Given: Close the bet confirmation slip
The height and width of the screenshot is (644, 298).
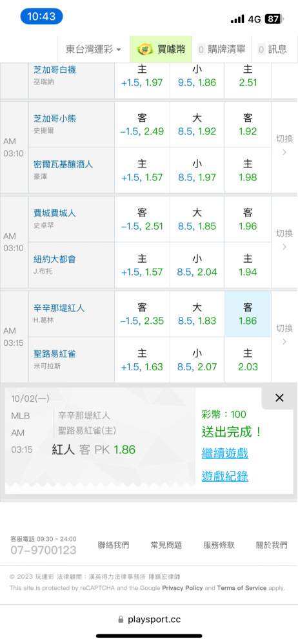Looking at the screenshot, I should [279, 397].
